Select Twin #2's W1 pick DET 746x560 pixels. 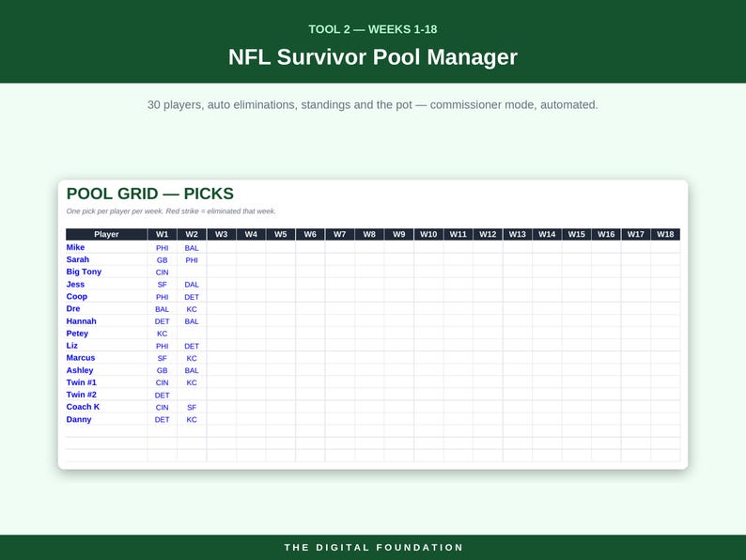(x=163, y=396)
